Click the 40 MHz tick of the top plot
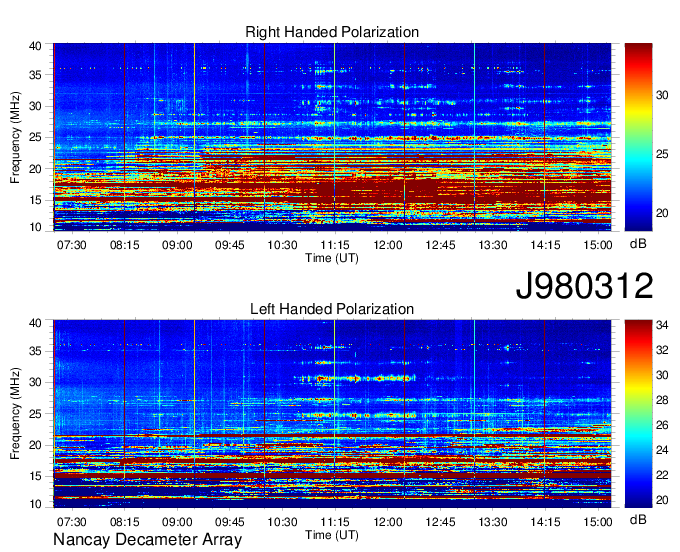 35,46
